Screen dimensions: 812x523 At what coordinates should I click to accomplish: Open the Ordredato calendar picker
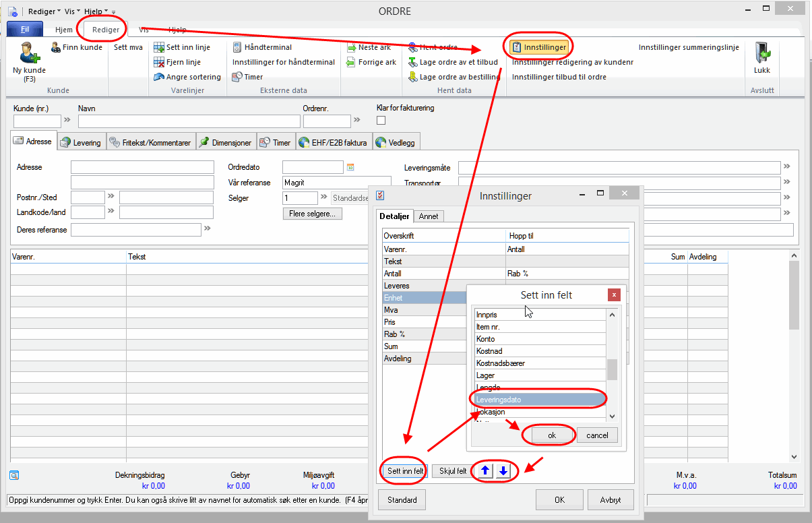coord(350,167)
